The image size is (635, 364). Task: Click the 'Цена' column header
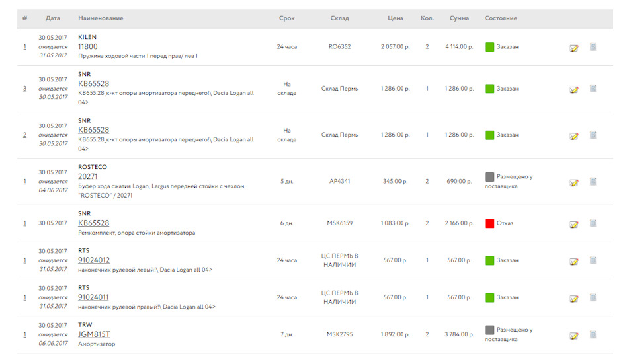[x=395, y=18]
